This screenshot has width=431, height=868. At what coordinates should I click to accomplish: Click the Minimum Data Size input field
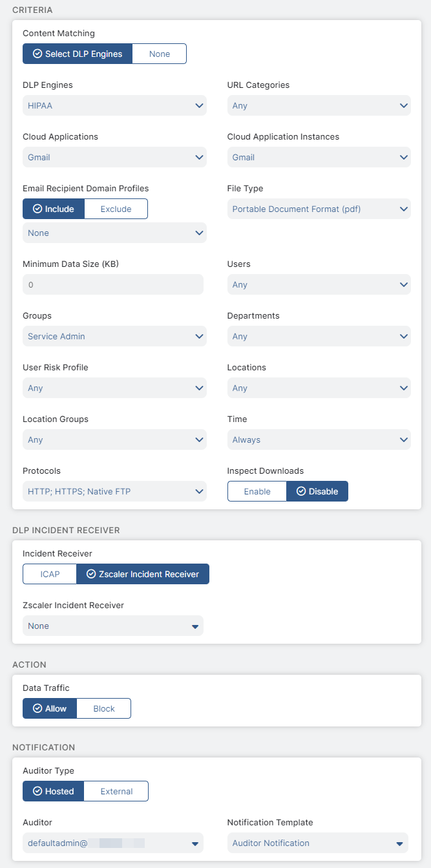click(x=114, y=284)
